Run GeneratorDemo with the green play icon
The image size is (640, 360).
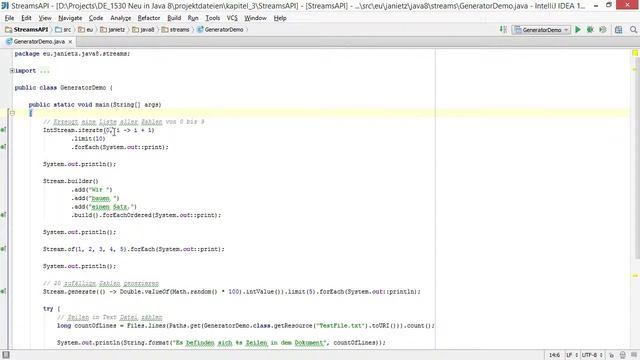pyautogui.click(x=578, y=29)
